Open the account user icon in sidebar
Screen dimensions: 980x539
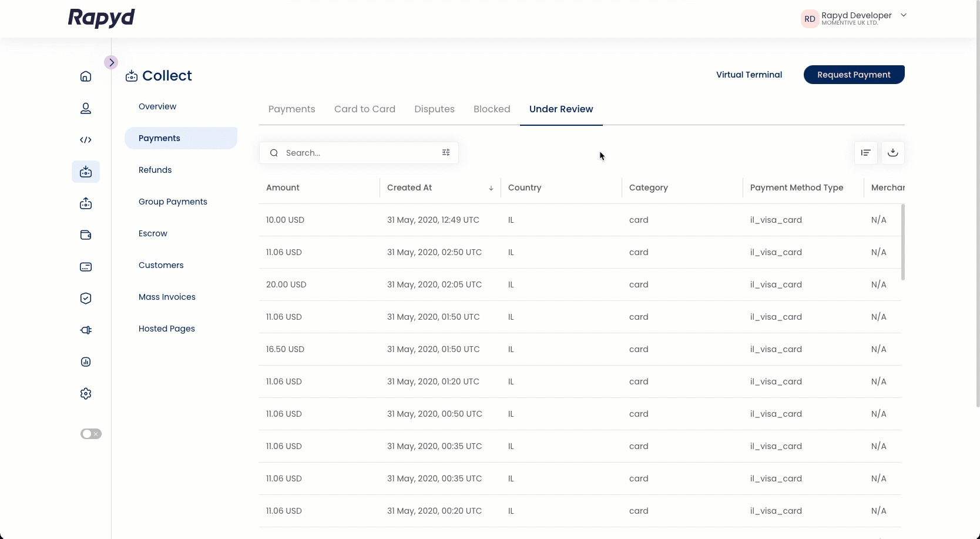coord(86,108)
